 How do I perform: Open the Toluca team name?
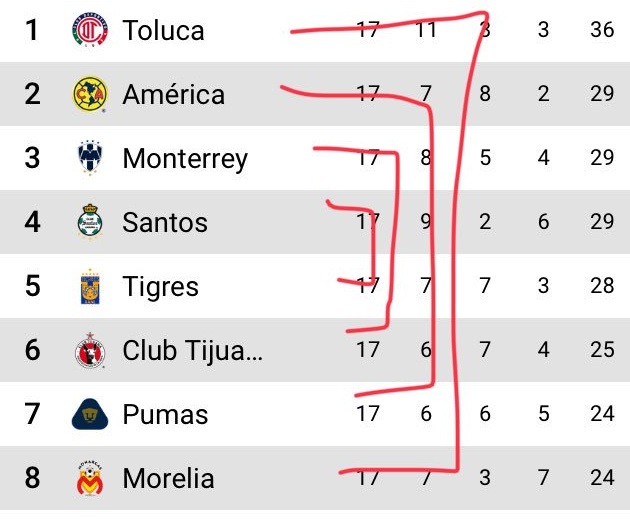[163, 30]
